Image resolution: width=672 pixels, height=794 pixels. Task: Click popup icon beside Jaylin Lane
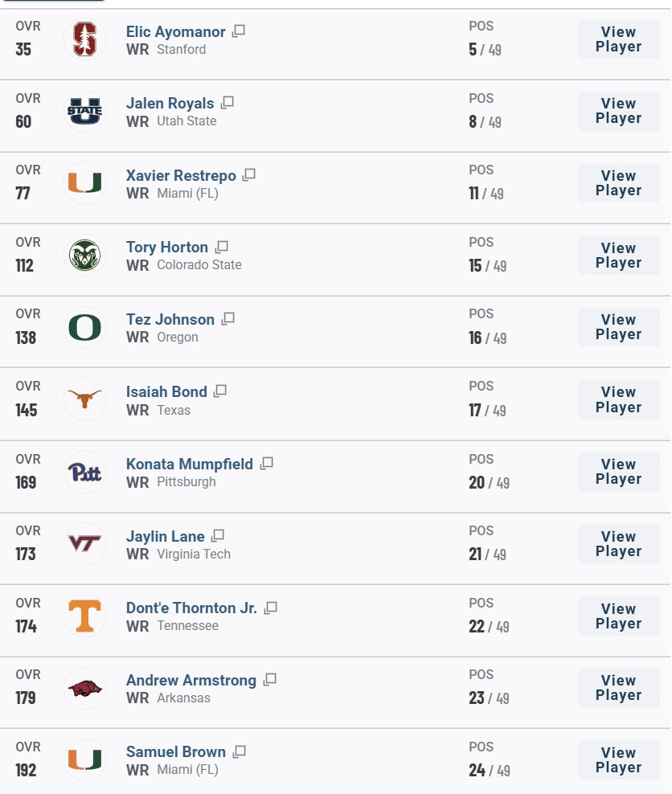[218, 535]
